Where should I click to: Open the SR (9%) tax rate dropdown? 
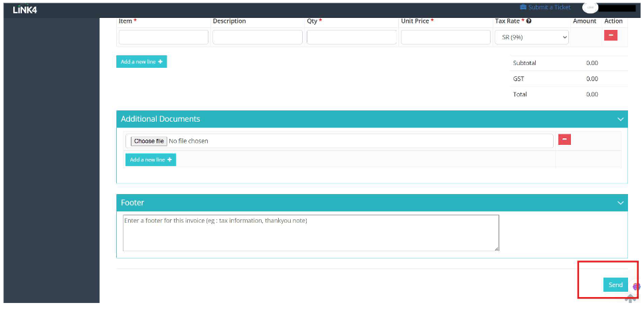531,37
